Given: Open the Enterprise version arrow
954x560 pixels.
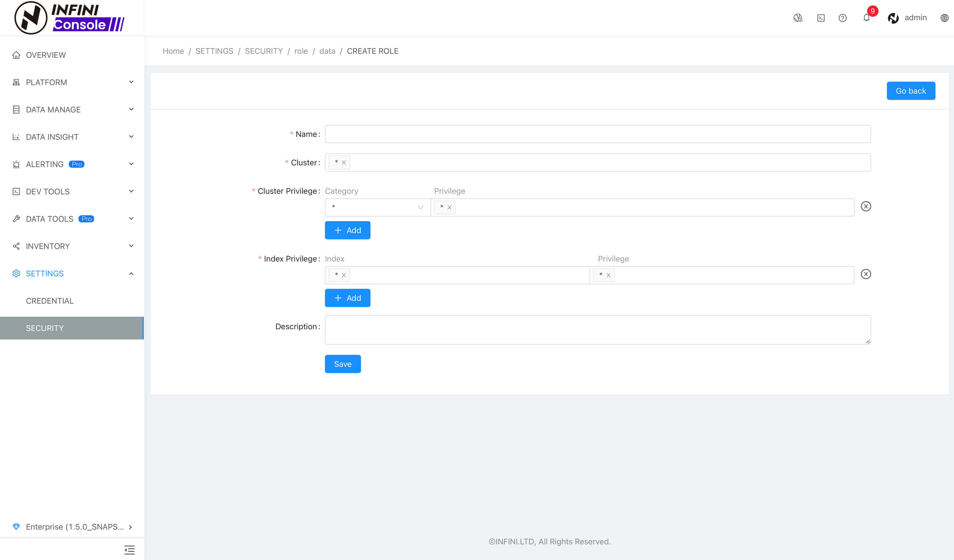Looking at the screenshot, I should [x=130, y=527].
